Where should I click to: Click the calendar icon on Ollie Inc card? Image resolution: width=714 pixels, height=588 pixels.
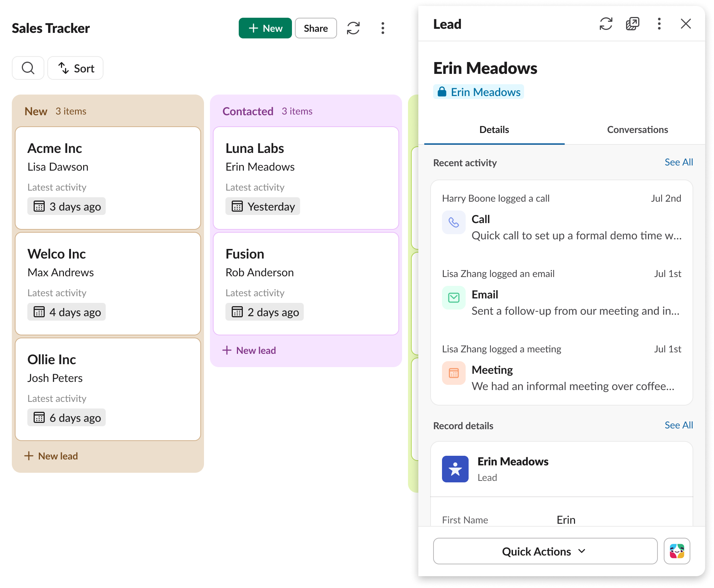(x=39, y=417)
